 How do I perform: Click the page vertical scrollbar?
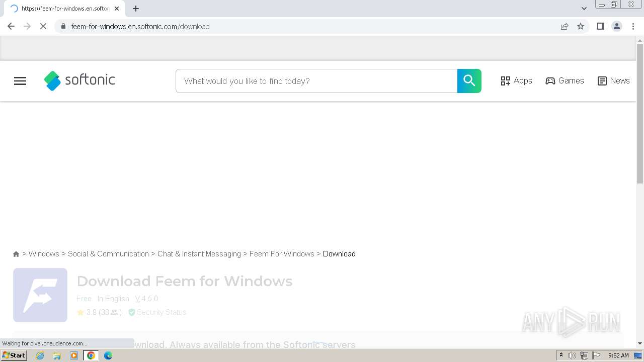640,115
